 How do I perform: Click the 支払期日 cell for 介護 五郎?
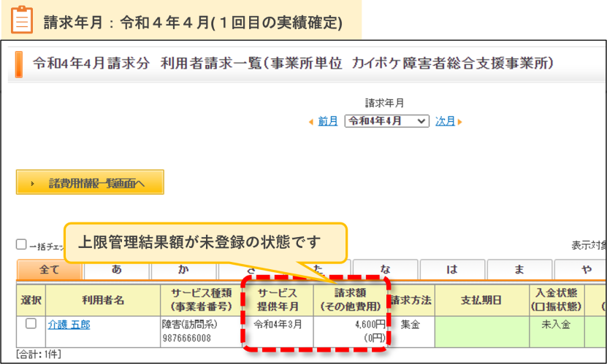click(x=482, y=332)
